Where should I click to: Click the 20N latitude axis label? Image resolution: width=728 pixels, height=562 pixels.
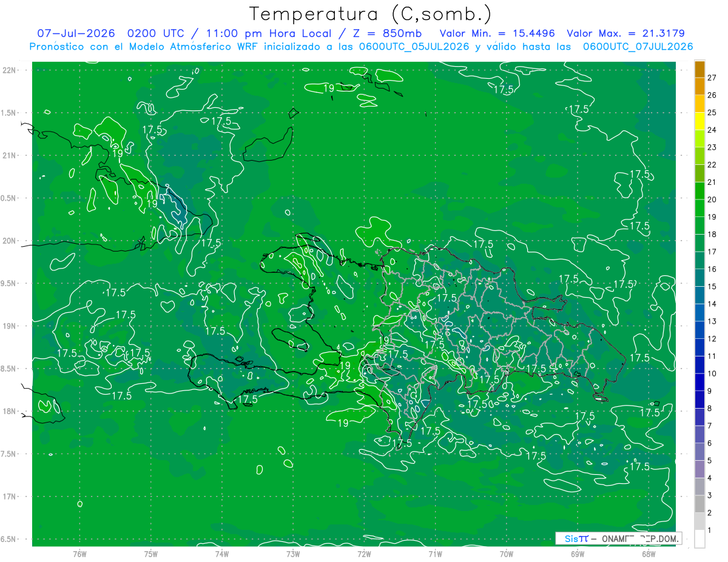(9, 241)
